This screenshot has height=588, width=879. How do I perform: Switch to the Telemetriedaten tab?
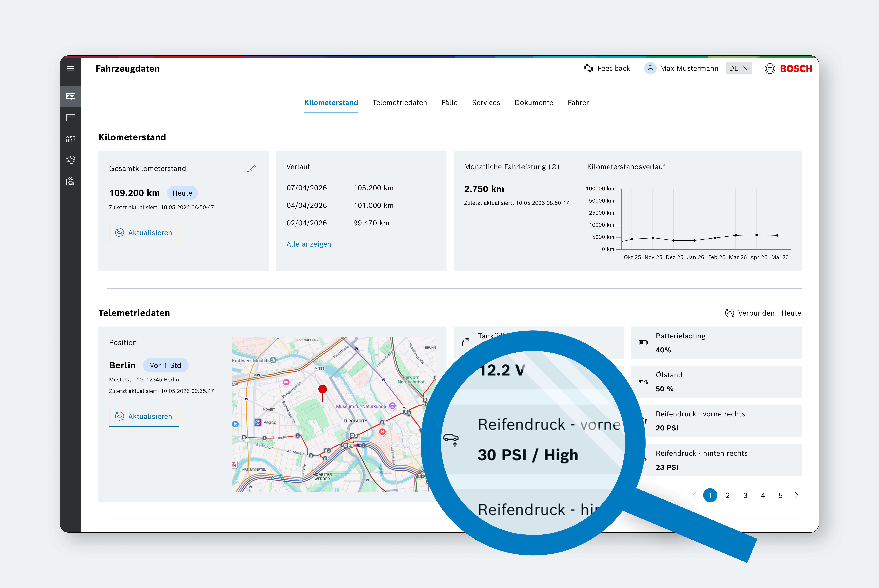pyautogui.click(x=400, y=103)
